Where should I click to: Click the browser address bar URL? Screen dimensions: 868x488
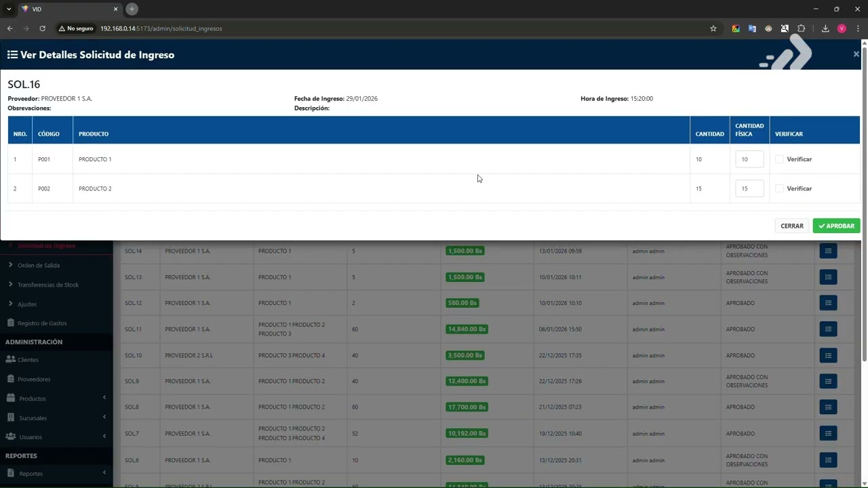(x=161, y=28)
